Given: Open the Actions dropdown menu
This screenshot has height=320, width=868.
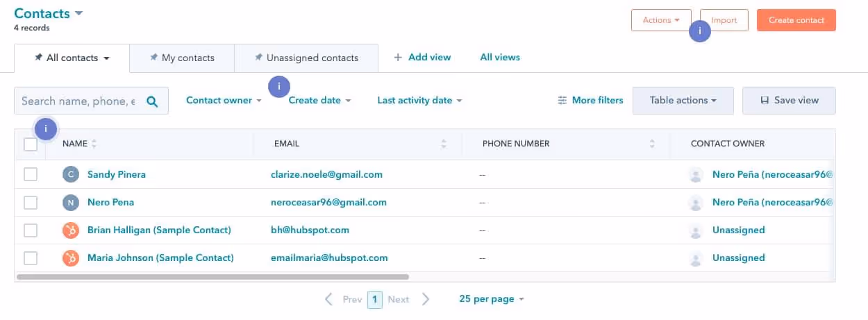Looking at the screenshot, I should (x=661, y=20).
